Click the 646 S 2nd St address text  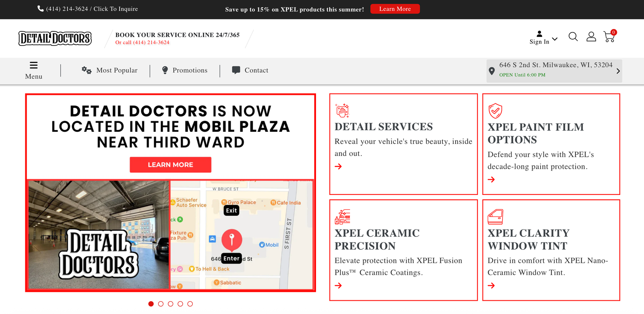coord(556,65)
